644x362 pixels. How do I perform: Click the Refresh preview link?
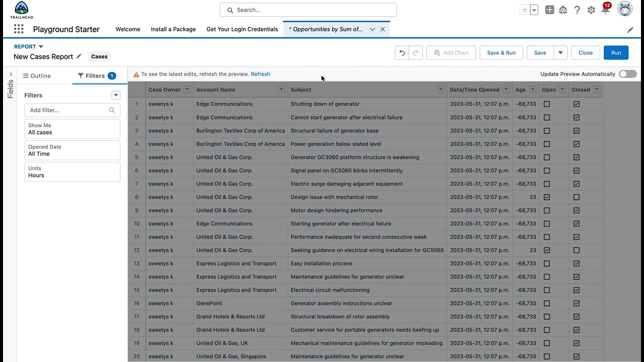(x=261, y=74)
